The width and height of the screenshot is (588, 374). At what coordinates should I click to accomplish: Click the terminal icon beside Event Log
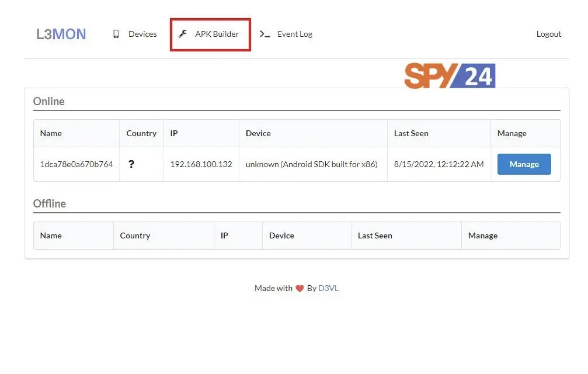point(265,34)
